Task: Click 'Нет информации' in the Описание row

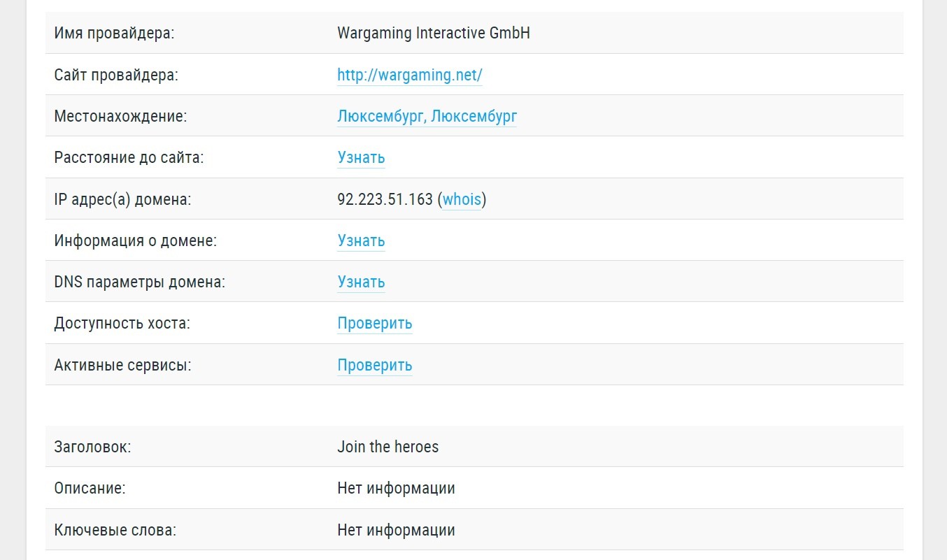Action: [396, 488]
